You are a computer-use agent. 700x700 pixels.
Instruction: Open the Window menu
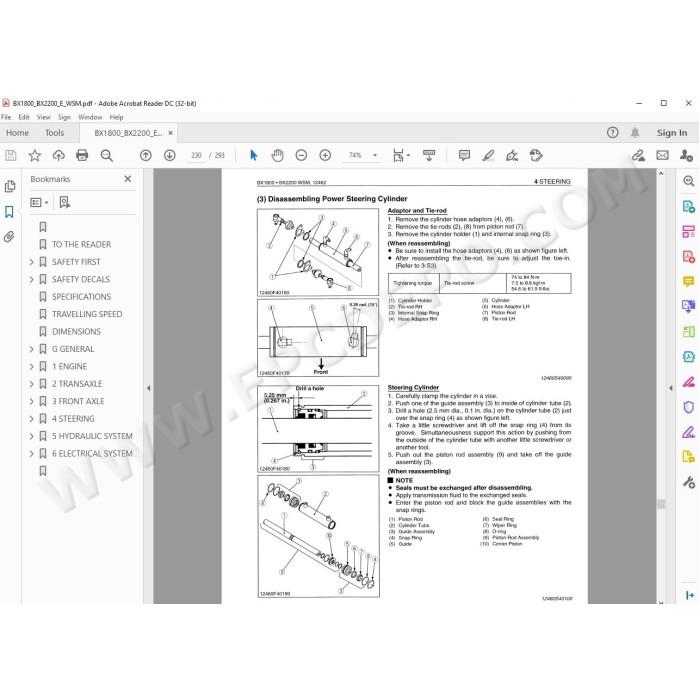coord(90,117)
